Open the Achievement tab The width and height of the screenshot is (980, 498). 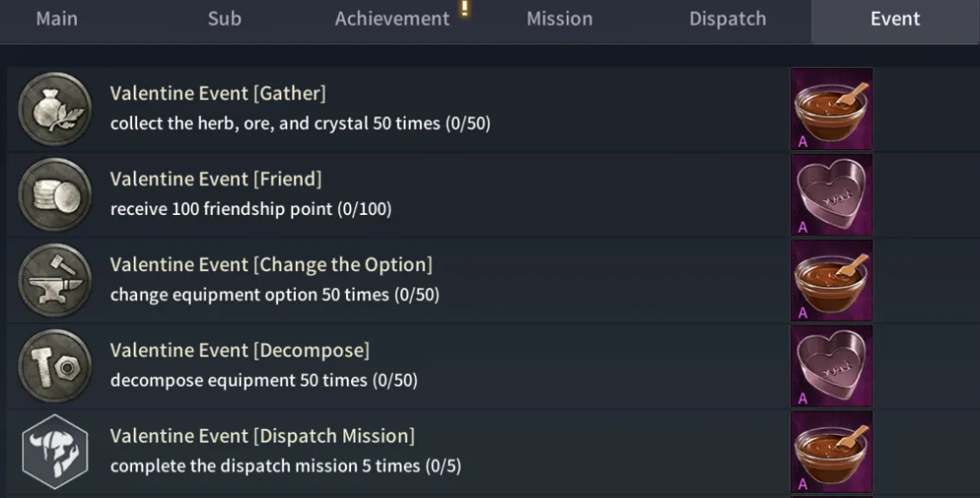pos(393,19)
